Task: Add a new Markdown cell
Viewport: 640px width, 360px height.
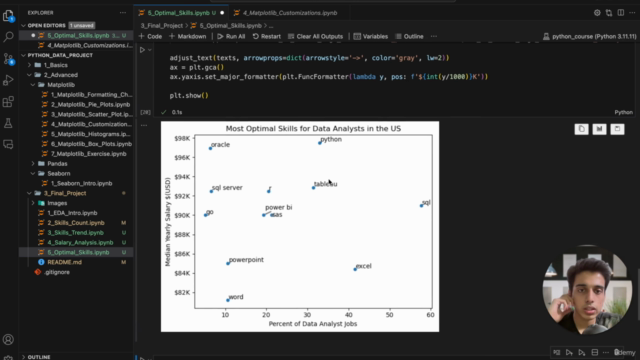Action: pyautogui.click(x=187, y=36)
